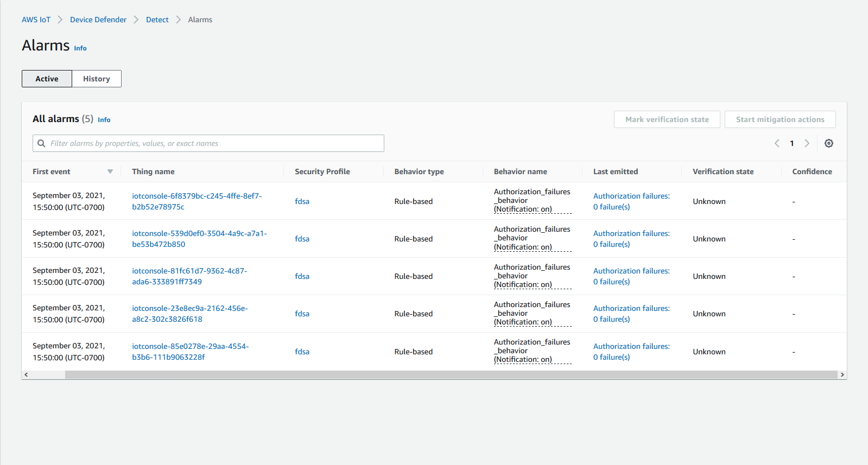The image size is (868, 465).
Task: Open table preferences gear icon
Action: [x=828, y=143]
